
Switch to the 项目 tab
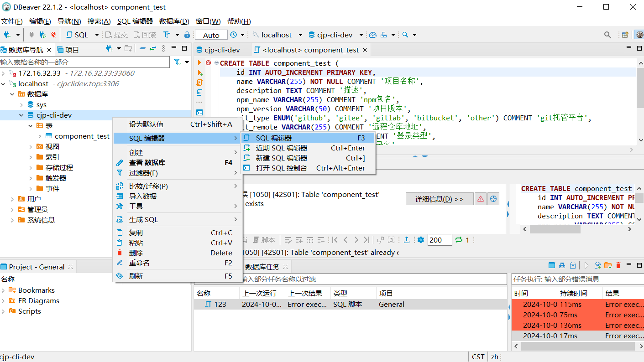click(68, 50)
